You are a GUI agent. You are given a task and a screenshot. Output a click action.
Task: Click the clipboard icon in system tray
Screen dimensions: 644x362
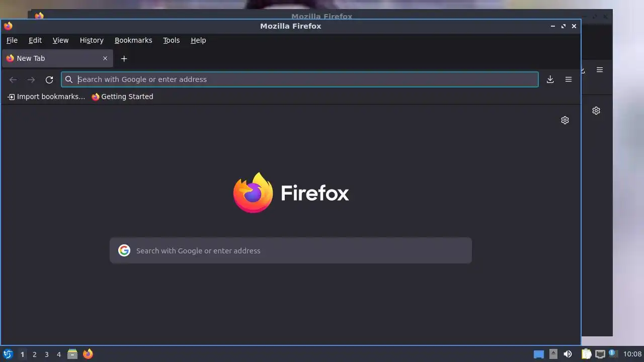pyautogui.click(x=586, y=354)
